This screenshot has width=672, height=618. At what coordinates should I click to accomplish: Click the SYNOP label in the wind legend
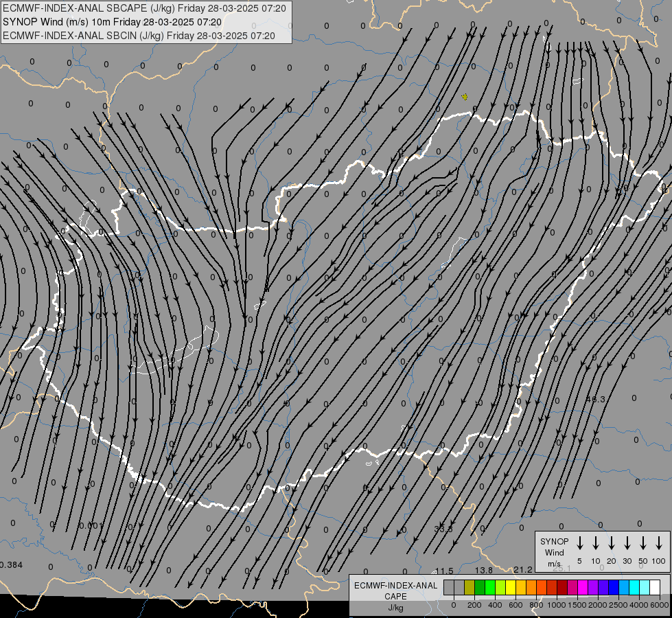point(554,541)
